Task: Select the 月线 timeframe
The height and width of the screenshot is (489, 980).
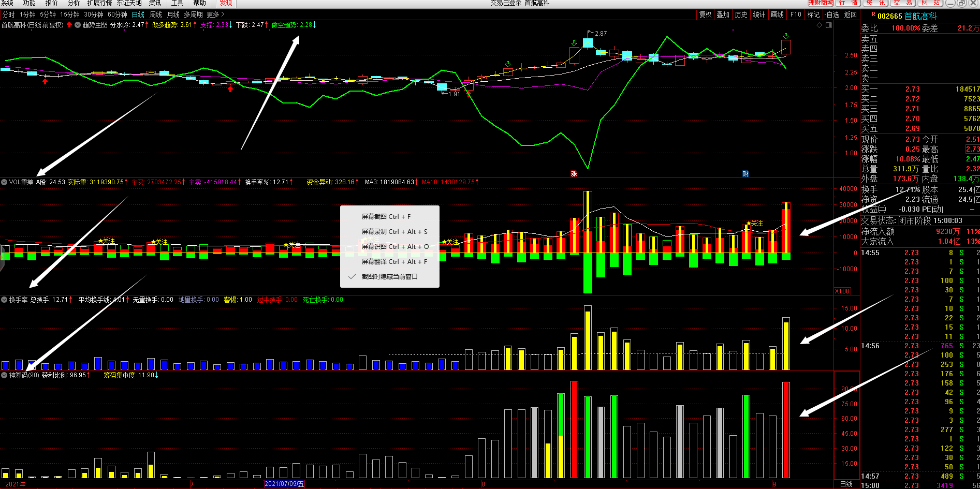Action: [x=173, y=14]
